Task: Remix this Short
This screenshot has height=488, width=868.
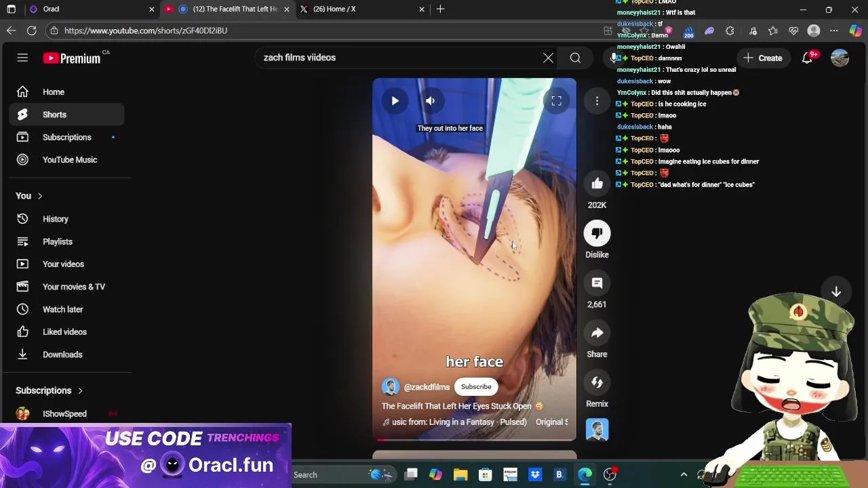Action: (597, 382)
